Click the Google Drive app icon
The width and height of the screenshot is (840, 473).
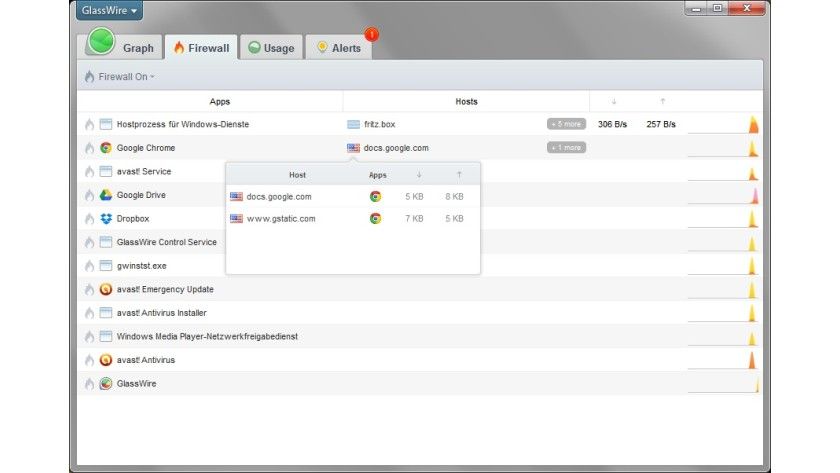106,195
